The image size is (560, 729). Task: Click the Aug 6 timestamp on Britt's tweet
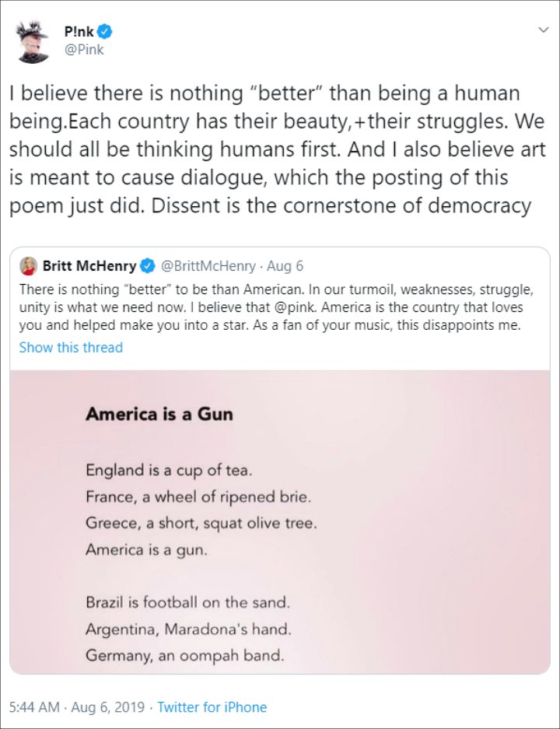point(286,266)
